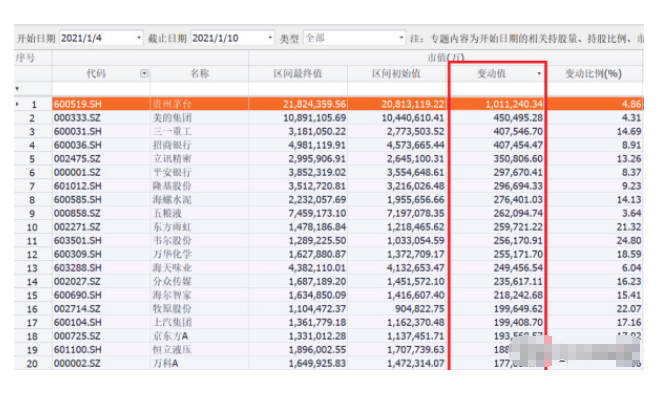Select stock code 600036.SH
Image resolution: width=659 pixels, height=393 pixels.
(78, 145)
